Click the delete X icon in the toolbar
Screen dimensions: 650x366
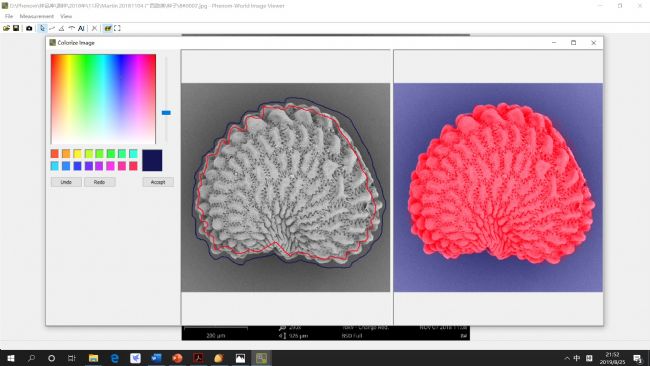point(95,28)
